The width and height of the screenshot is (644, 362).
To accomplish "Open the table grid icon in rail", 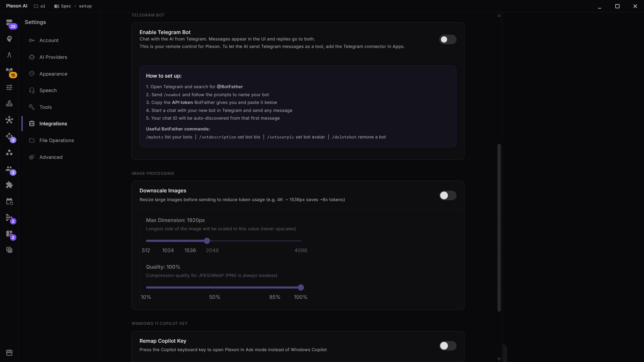I will click(10, 250).
